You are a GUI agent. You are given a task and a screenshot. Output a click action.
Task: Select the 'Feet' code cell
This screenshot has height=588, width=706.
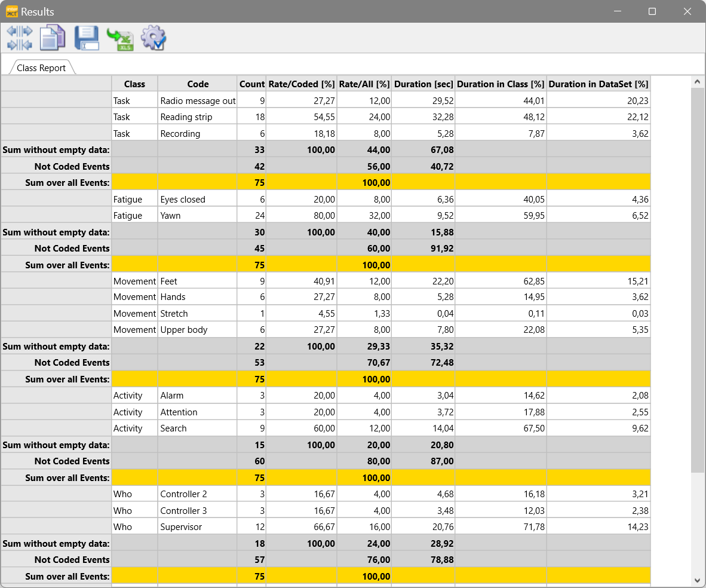tap(198, 281)
